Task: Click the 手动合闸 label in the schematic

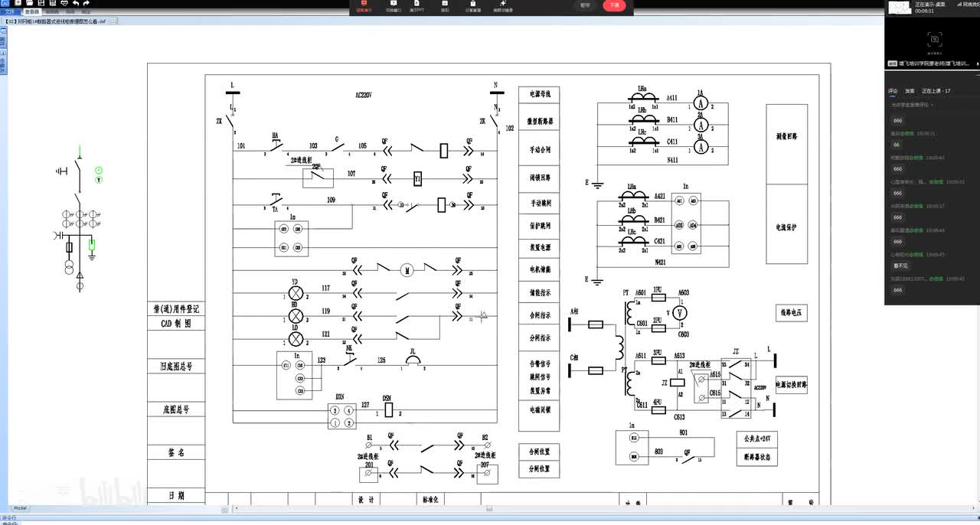Action: (540, 149)
